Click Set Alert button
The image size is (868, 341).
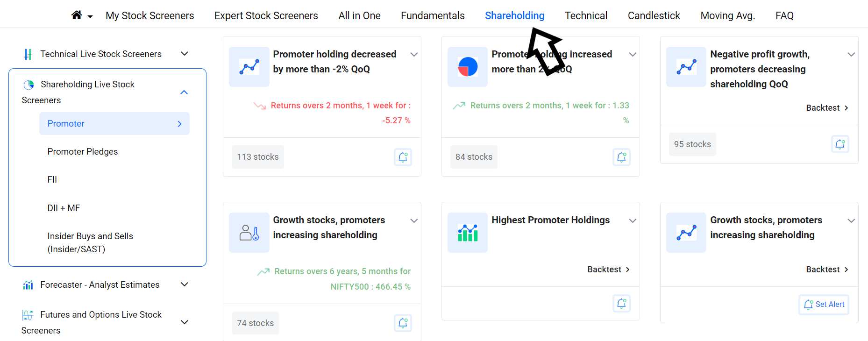(x=824, y=305)
